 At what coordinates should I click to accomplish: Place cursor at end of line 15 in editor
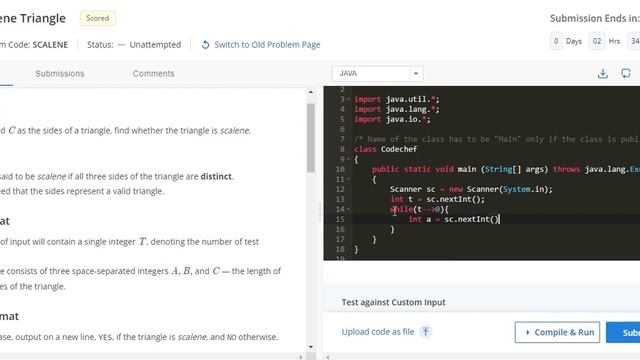pos(500,219)
